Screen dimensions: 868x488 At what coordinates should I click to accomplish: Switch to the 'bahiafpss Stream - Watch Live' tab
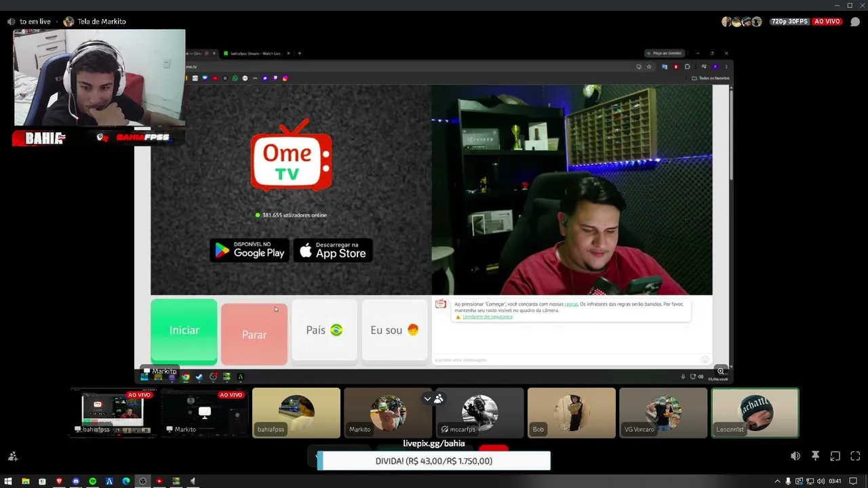click(256, 54)
